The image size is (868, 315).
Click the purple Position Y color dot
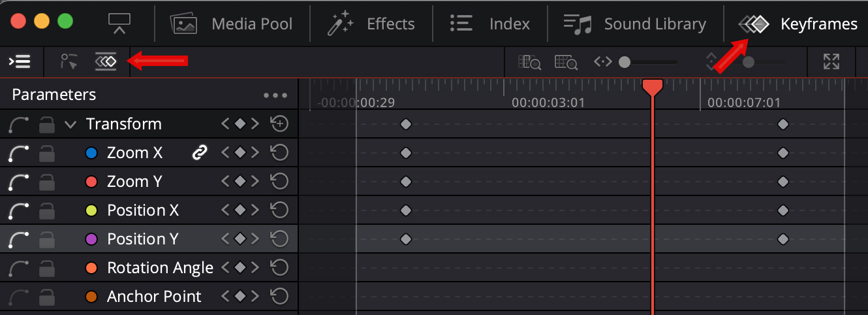point(91,239)
